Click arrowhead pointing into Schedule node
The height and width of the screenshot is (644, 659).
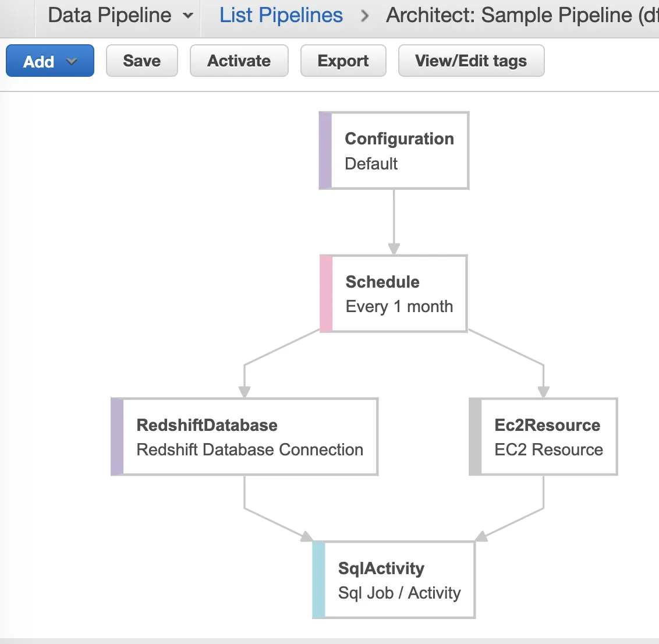[x=394, y=249]
